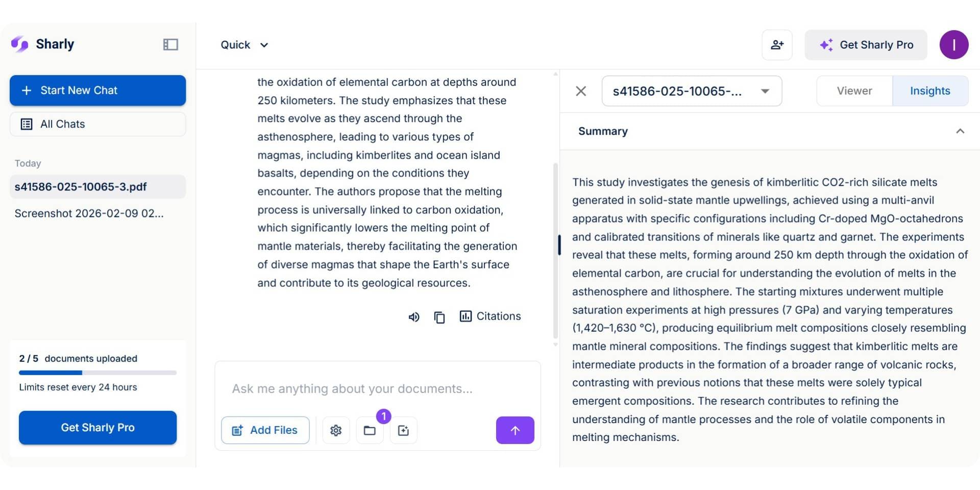Copy the response with the copy icon

click(x=439, y=317)
